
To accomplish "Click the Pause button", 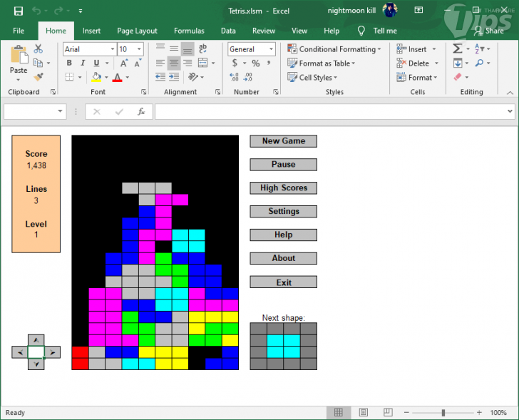I will (283, 165).
